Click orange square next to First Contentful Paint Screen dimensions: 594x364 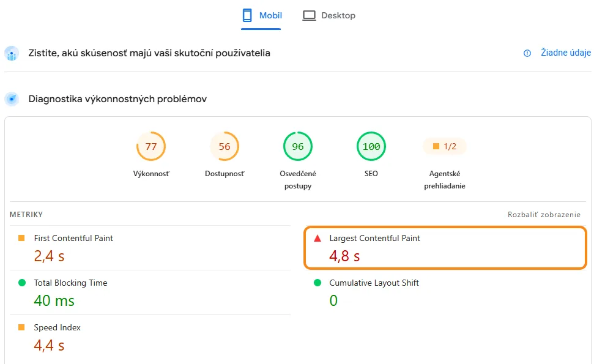pos(21,238)
